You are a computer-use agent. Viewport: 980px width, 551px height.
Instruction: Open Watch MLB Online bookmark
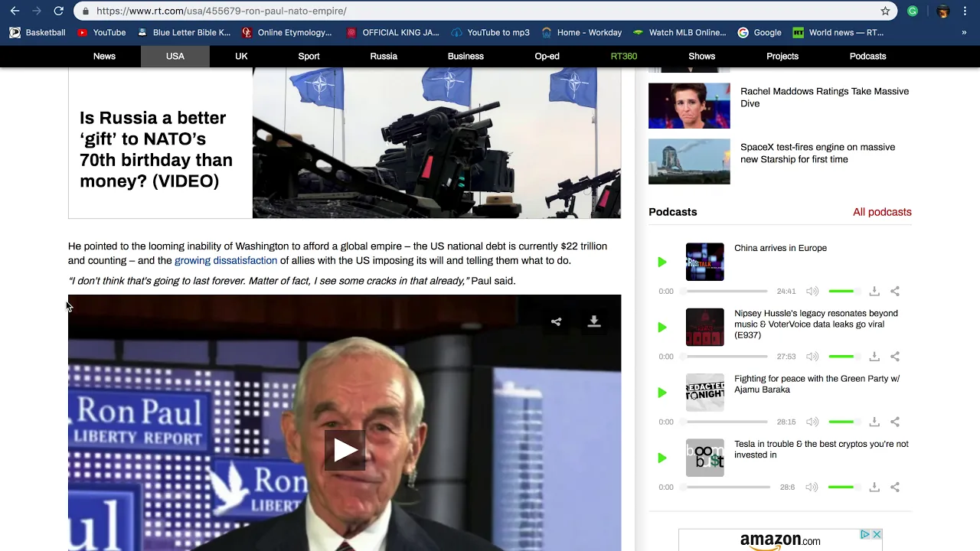pyautogui.click(x=679, y=33)
